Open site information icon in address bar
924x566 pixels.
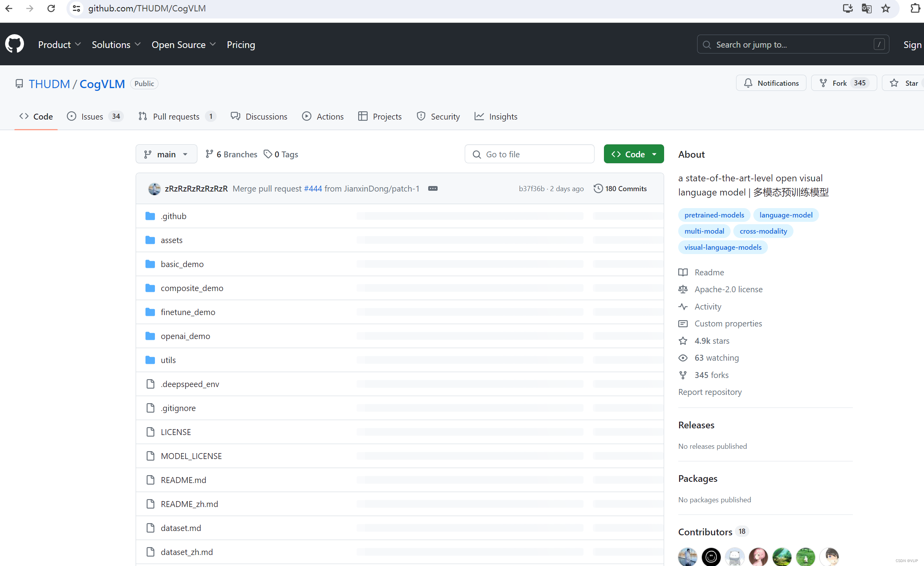[77, 8]
